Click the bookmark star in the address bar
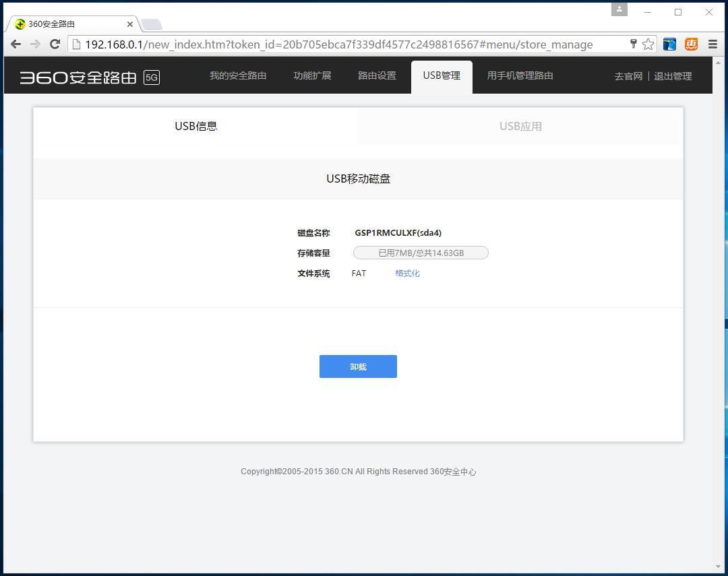This screenshot has height=576, width=728. (648, 44)
